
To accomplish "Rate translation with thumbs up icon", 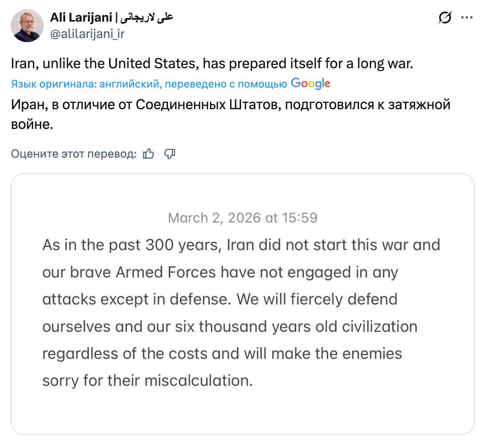I will [x=148, y=154].
